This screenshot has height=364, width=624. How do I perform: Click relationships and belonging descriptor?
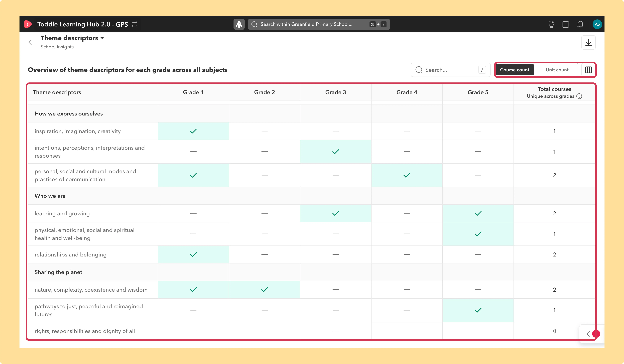[71, 255]
